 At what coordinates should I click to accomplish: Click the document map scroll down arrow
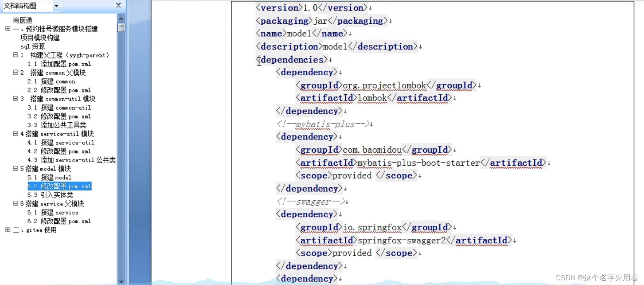coord(121,282)
